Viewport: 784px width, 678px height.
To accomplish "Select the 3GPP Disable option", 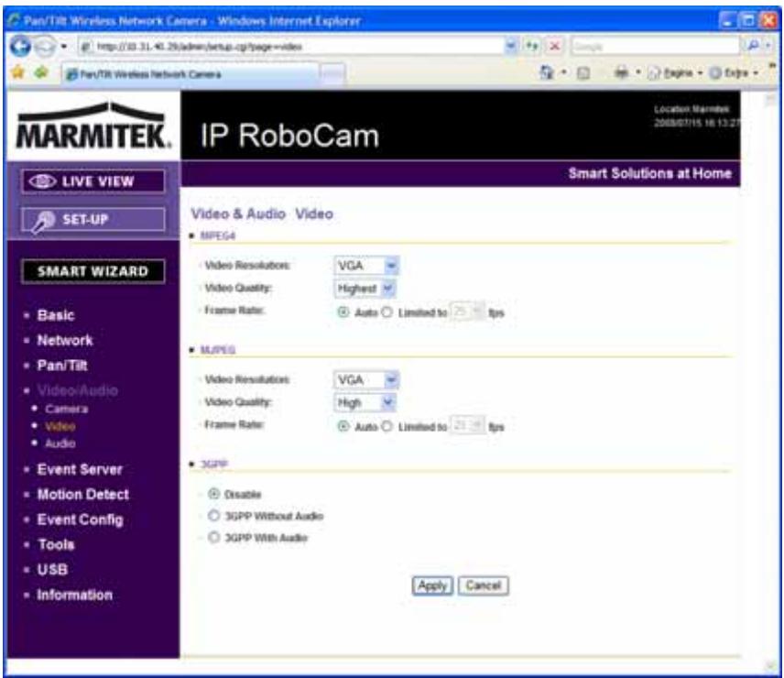I will (x=214, y=494).
